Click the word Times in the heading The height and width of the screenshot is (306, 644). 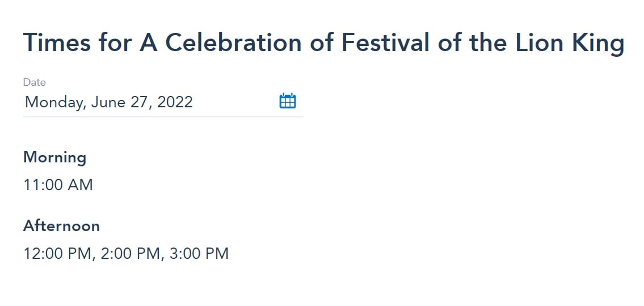57,43
